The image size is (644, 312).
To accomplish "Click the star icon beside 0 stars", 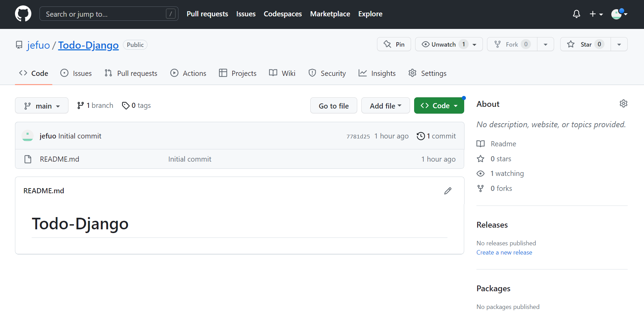I will pos(481,159).
